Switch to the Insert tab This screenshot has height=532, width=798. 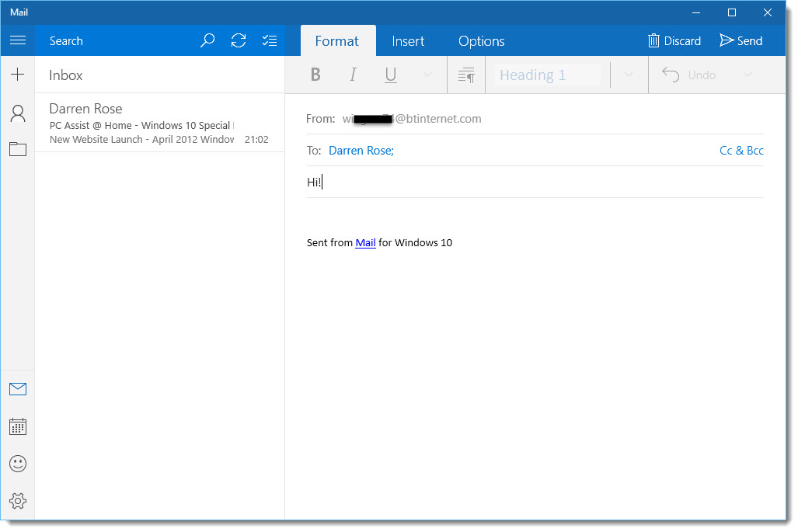408,41
